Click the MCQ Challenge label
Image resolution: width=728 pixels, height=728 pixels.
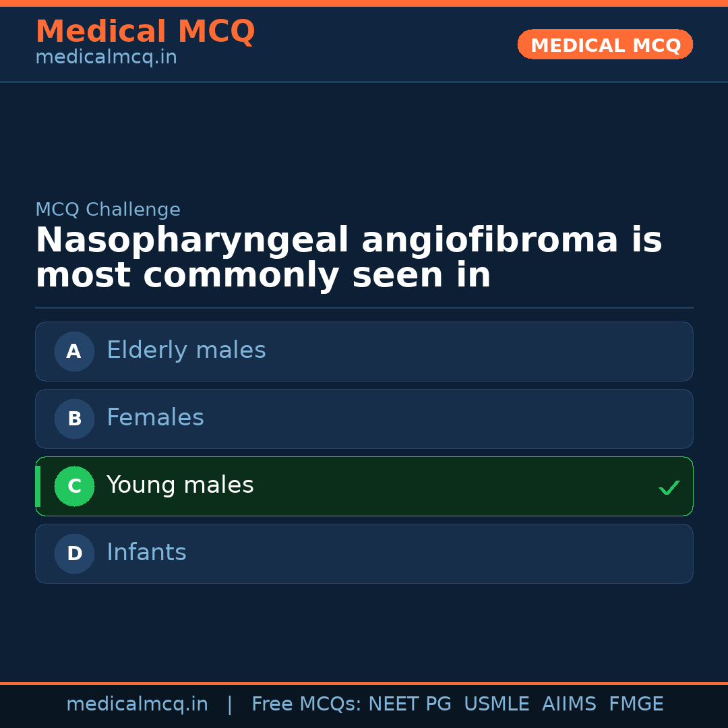[x=108, y=210]
